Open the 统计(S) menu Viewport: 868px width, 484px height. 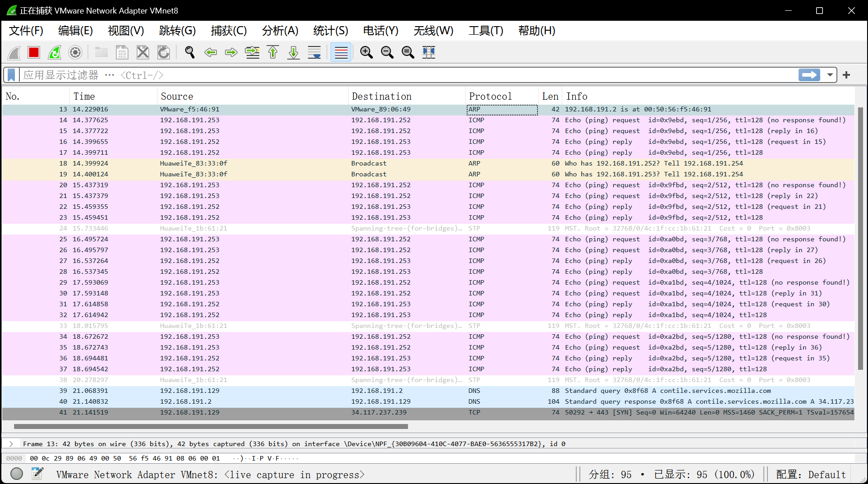coord(331,31)
